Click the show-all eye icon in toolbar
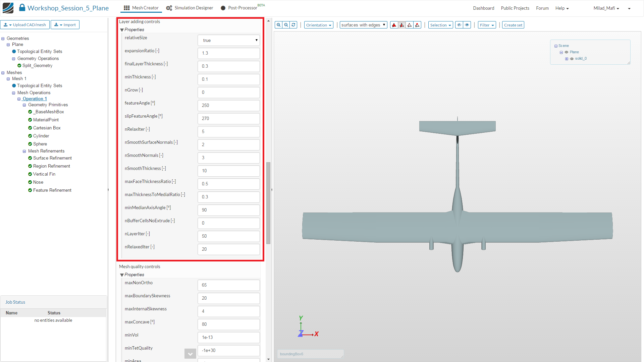The image size is (644, 362). pos(467,25)
